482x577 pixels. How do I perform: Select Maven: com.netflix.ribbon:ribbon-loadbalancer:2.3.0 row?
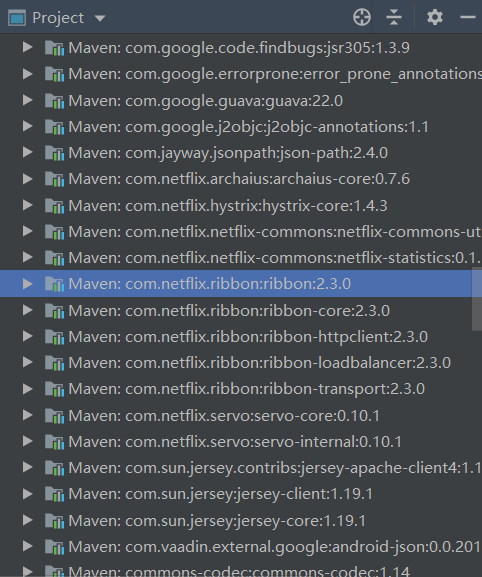241,363
